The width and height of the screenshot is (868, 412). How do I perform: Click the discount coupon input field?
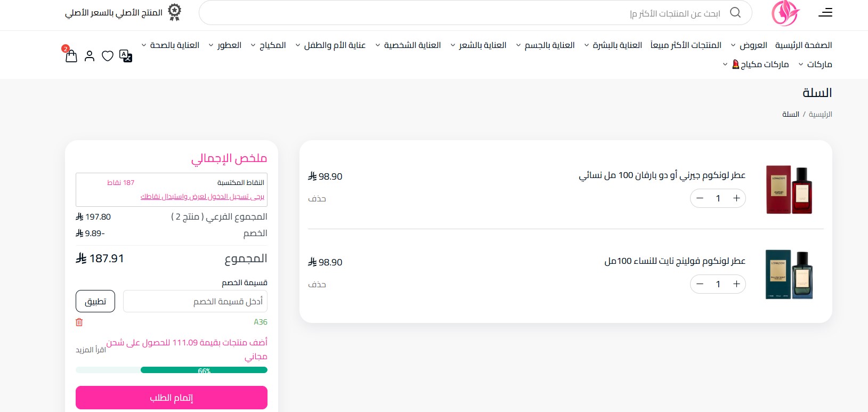[195, 301]
